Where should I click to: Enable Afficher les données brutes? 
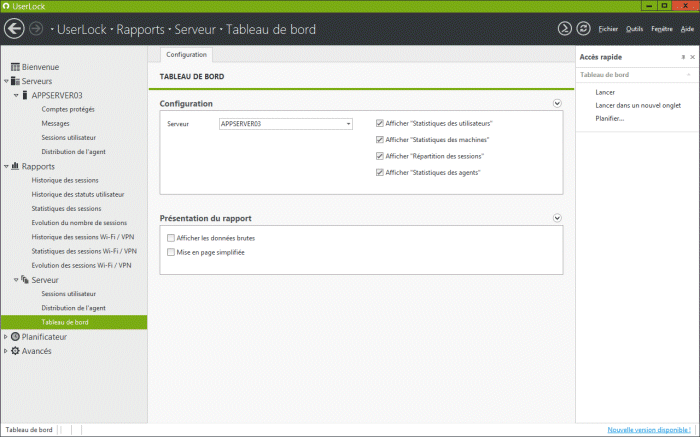click(171, 238)
